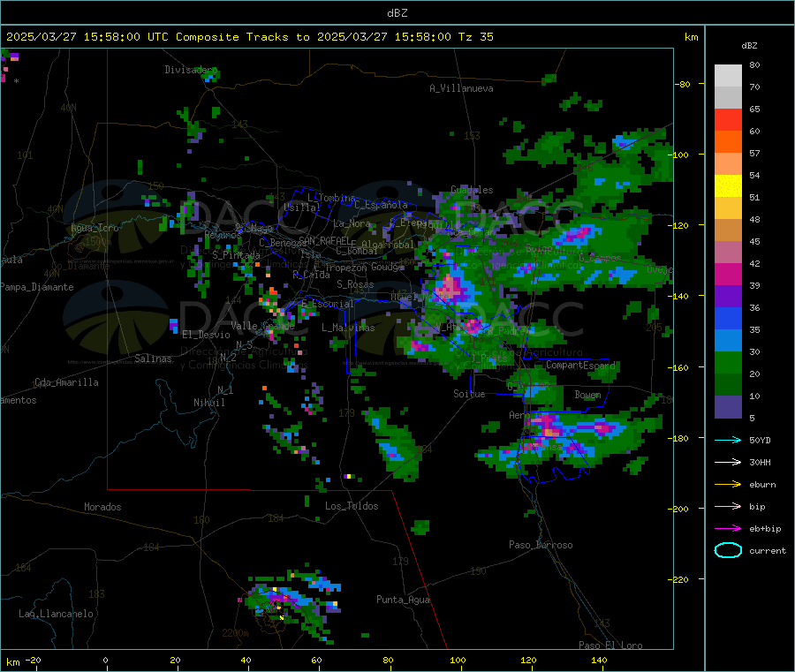The image size is (795, 672).
Task: Click the 65 dBZ red legend swatch
Action: tap(728, 119)
